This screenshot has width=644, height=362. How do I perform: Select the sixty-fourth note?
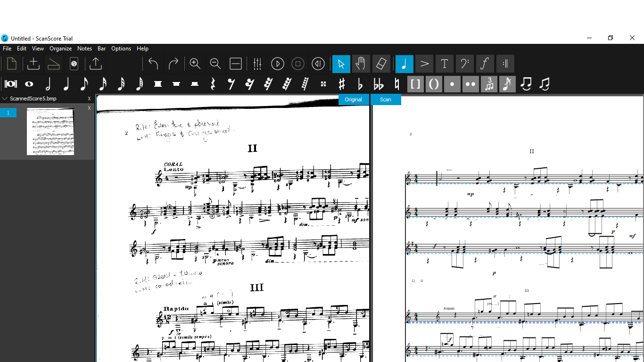(140, 84)
